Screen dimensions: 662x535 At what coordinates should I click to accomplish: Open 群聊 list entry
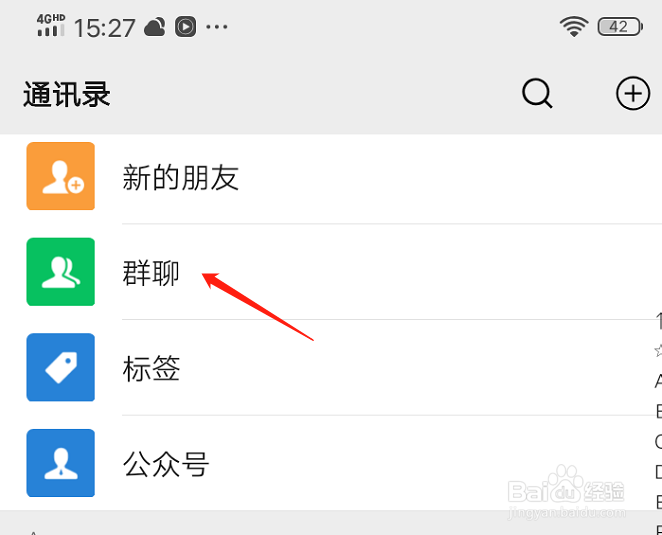331,272
